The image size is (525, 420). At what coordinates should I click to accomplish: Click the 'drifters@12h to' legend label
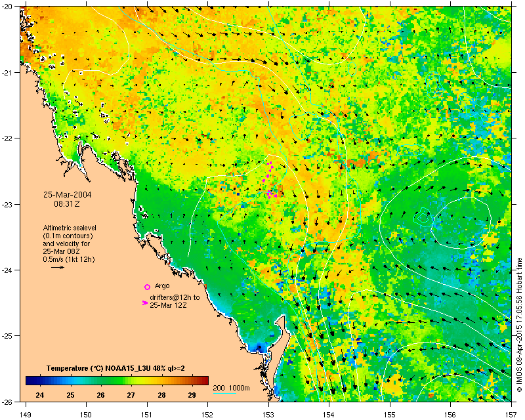(x=175, y=297)
